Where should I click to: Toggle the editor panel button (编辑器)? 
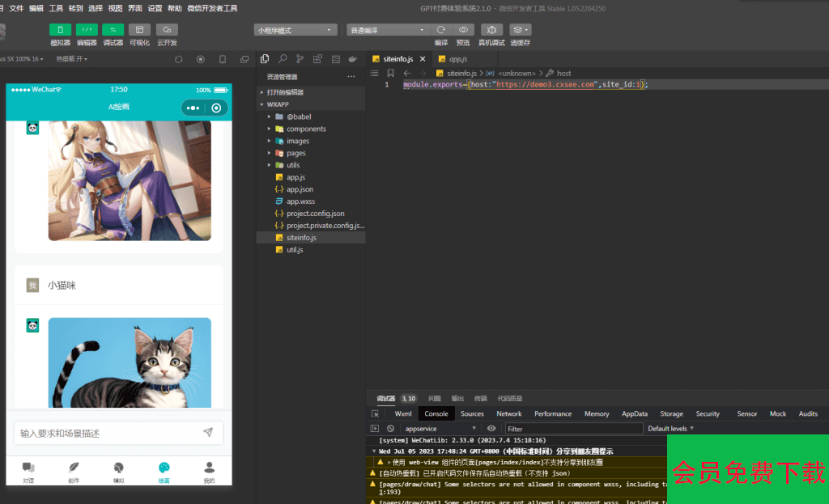click(87, 30)
